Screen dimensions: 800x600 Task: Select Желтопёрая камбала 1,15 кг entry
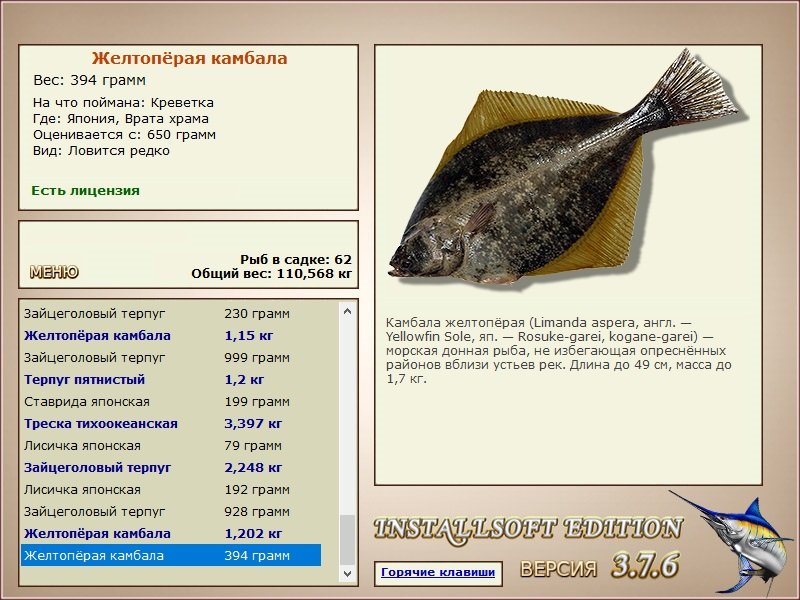click(170, 336)
